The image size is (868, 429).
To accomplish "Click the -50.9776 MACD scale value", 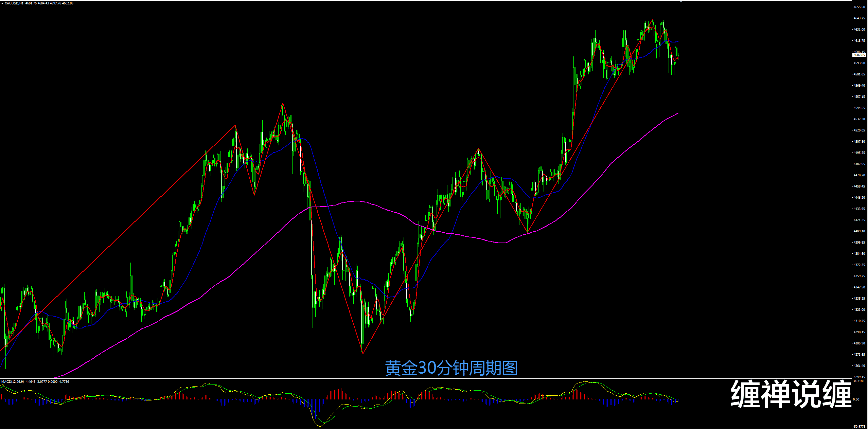I will click(859, 426).
